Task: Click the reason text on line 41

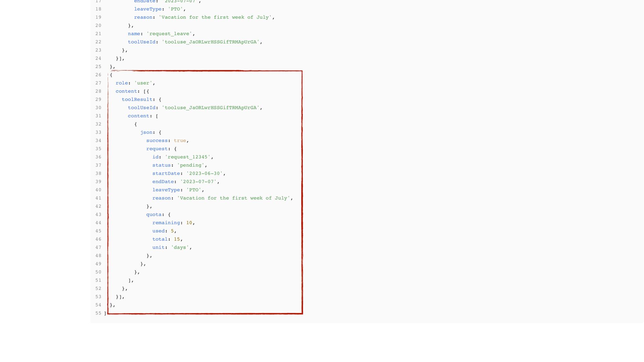Action: pos(233,198)
